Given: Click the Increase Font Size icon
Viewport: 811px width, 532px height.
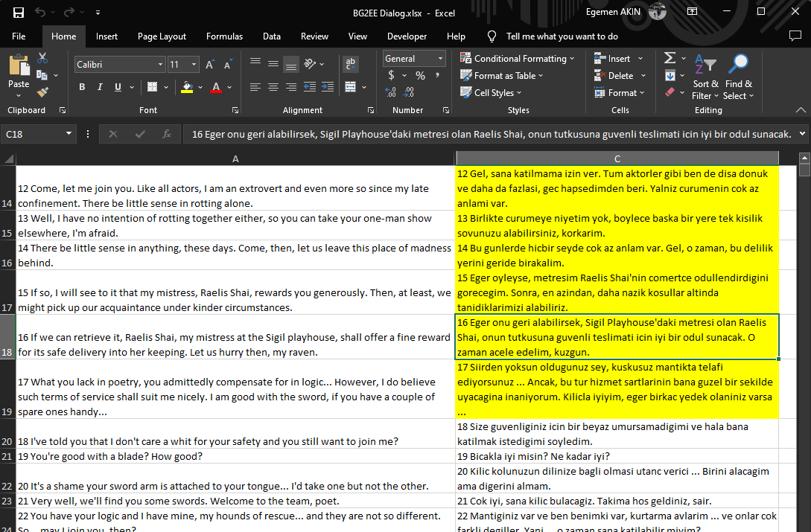Looking at the screenshot, I should (x=210, y=65).
